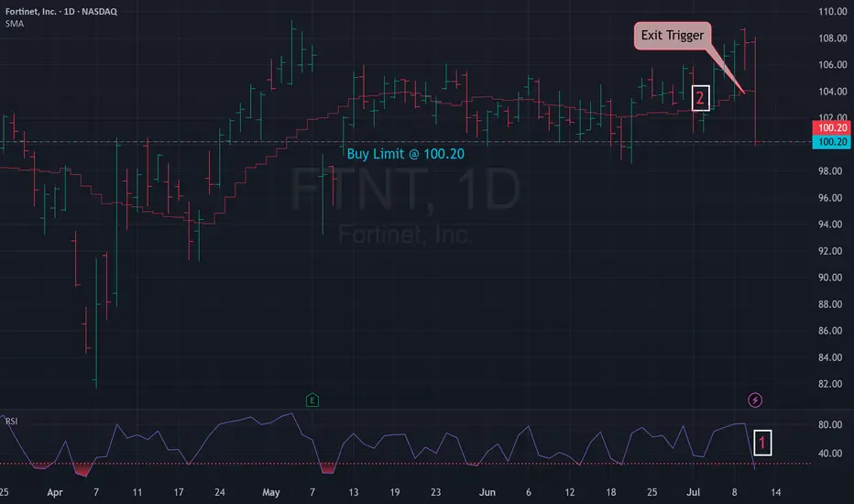Click the 'Apr' date axis label

point(55,493)
